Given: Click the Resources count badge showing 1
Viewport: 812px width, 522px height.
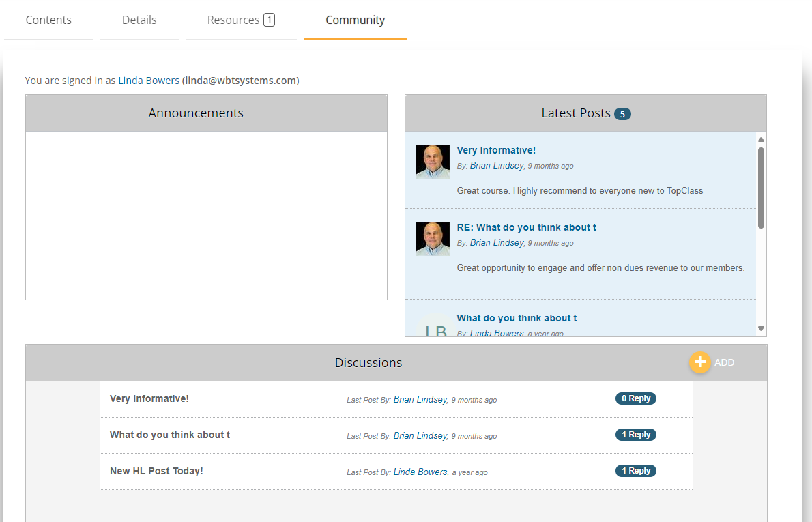Looking at the screenshot, I should tap(270, 20).
